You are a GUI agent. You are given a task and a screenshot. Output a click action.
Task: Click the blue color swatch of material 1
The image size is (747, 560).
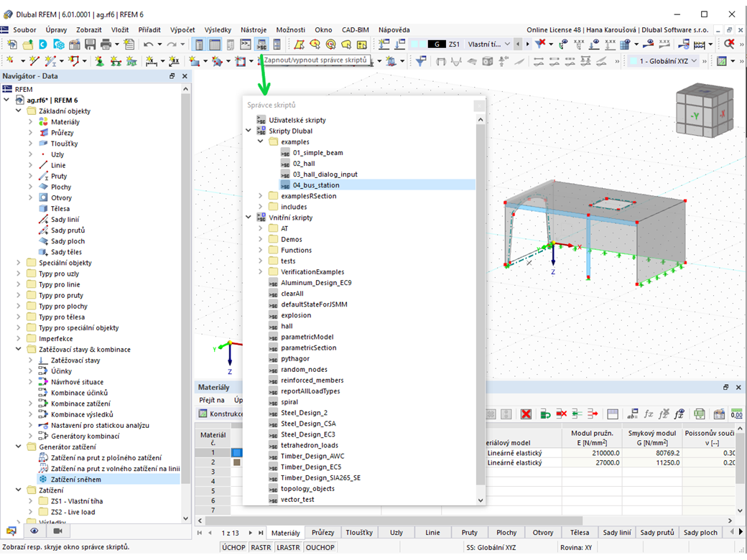coord(236,453)
